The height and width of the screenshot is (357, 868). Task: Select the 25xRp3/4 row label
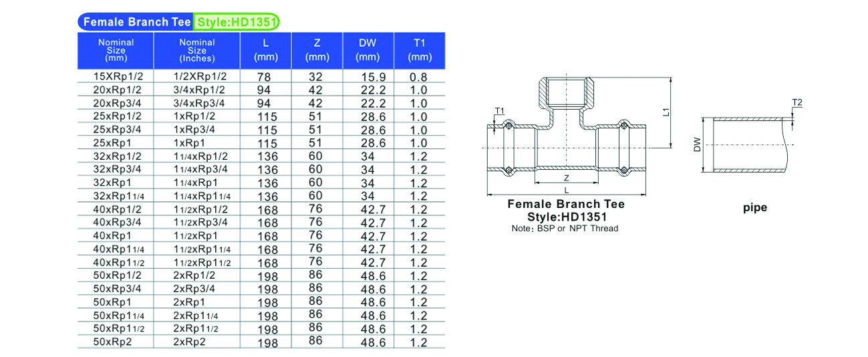point(118,129)
